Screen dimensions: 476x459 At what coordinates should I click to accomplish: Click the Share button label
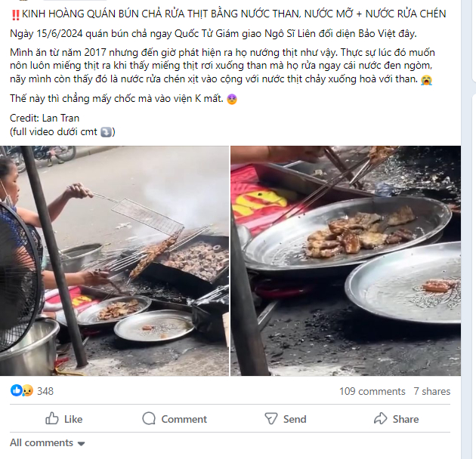[x=406, y=419]
